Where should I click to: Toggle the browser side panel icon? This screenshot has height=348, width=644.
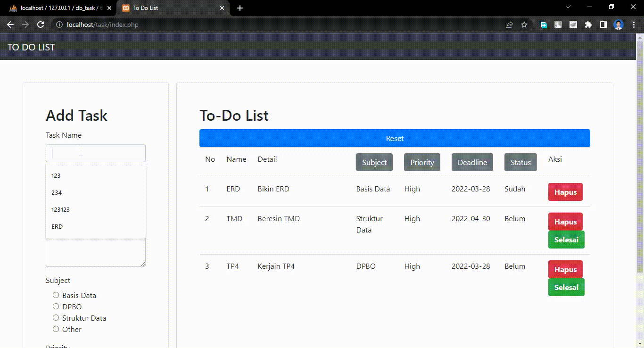[603, 25]
